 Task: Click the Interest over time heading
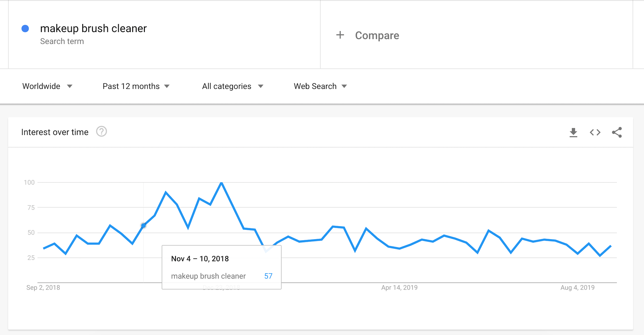55,132
